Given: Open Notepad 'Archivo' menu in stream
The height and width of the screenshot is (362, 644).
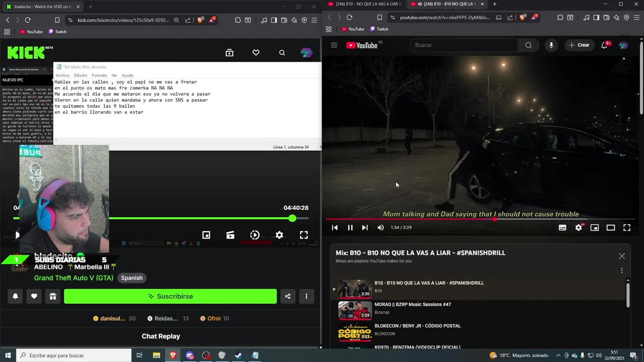Looking at the screenshot, I should coord(62,75).
